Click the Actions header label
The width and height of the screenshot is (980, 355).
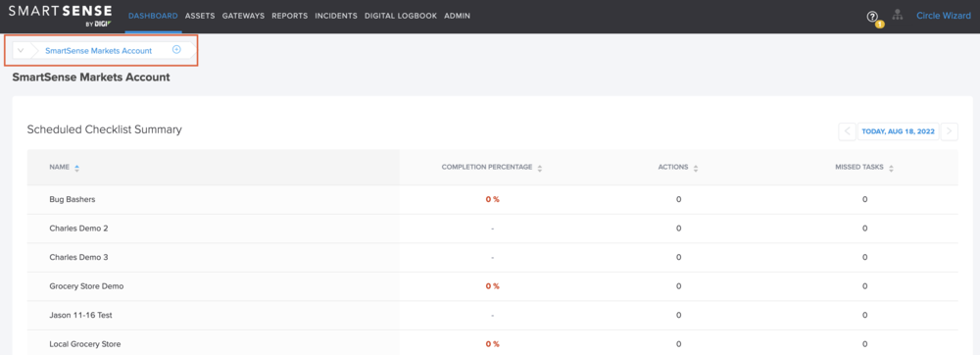coord(673,168)
